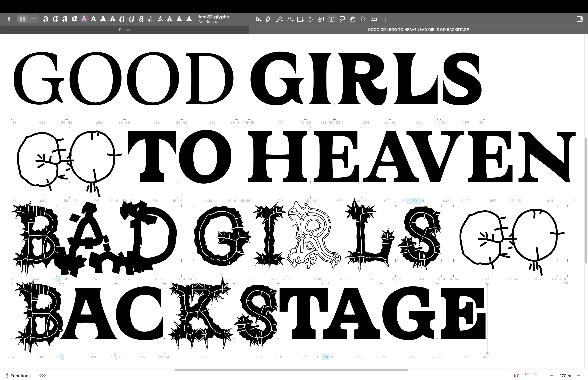Toggle the eye preview icon

(x=42, y=376)
